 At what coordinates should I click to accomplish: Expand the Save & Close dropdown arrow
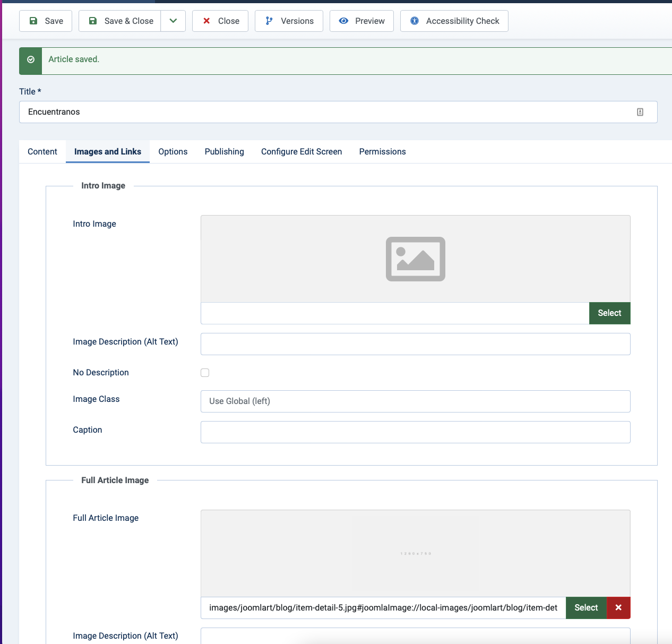click(x=173, y=21)
